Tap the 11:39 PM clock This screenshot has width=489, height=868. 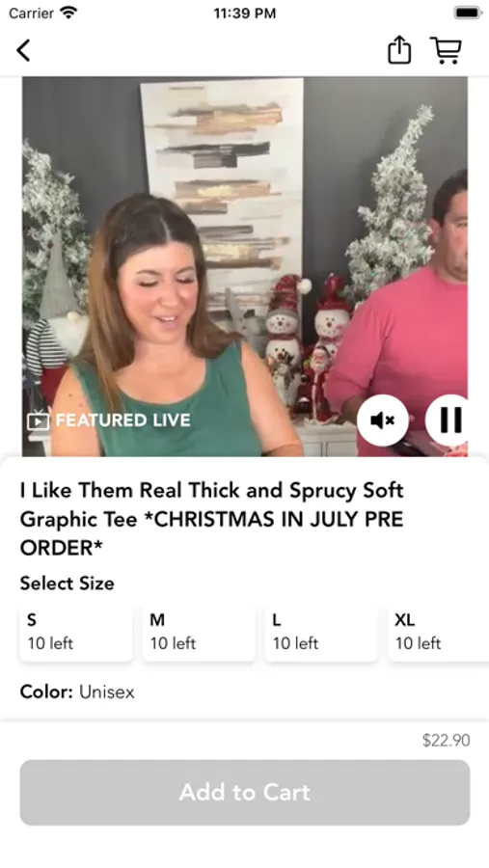point(245,14)
